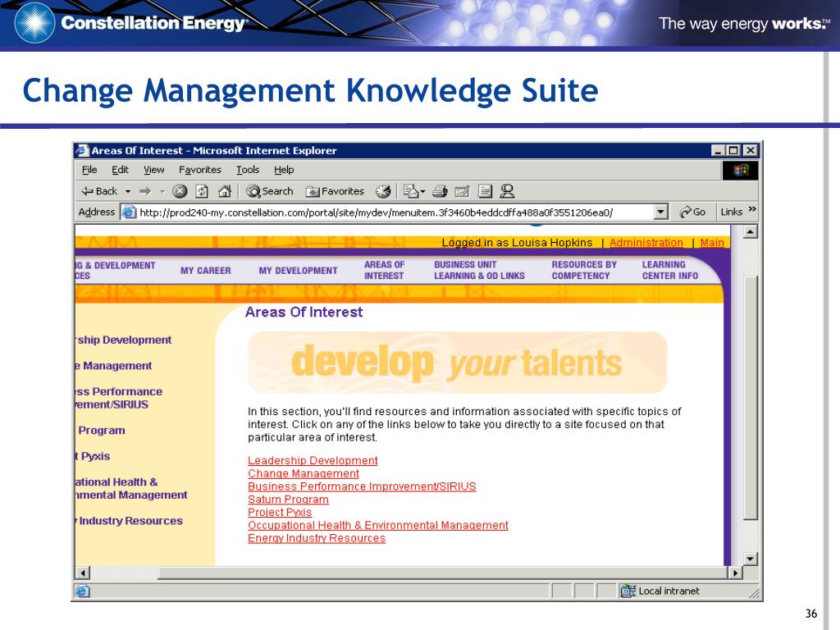
Task: Click the Constellation Energy logo
Action: pyautogui.click(x=130, y=23)
